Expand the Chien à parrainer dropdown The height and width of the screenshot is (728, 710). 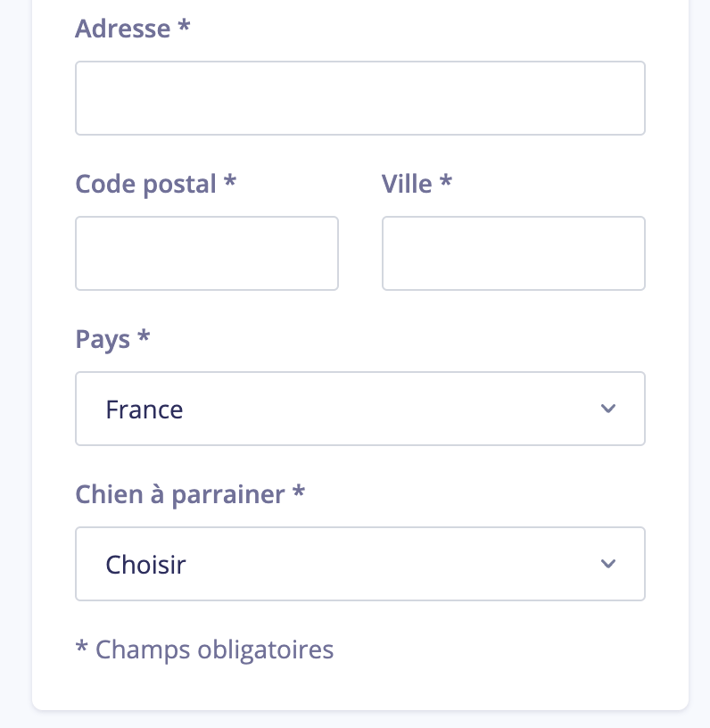359,564
